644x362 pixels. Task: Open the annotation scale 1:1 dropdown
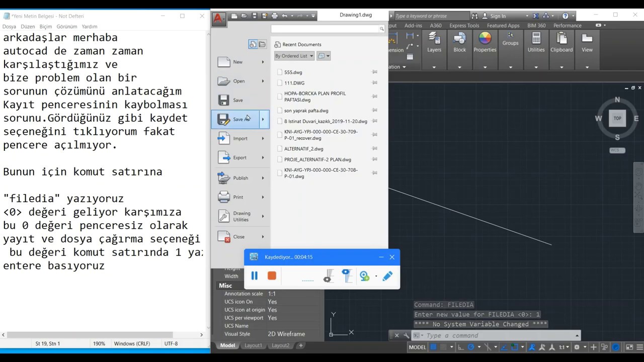pyautogui.click(x=564, y=347)
